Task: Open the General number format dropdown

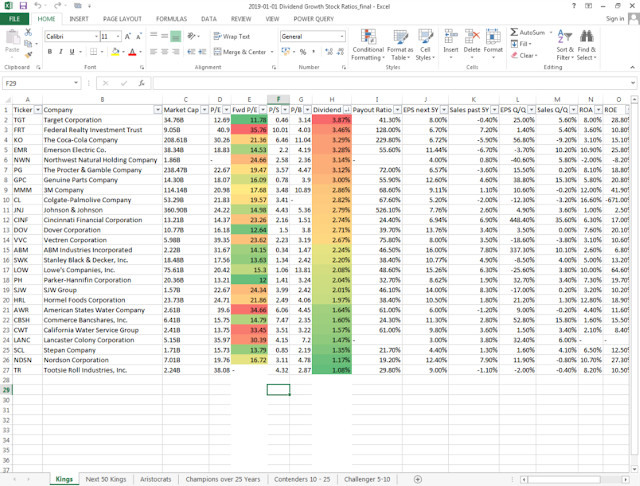Action: click(342, 37)
